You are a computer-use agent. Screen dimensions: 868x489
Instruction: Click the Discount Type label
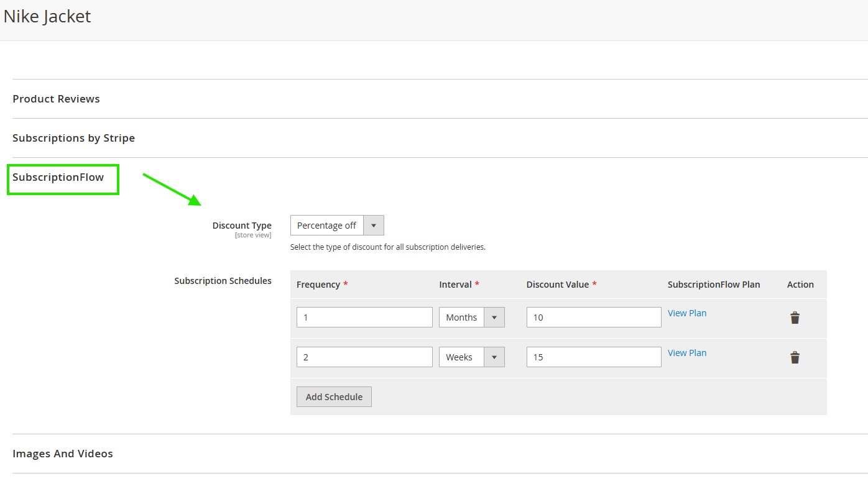242,226
